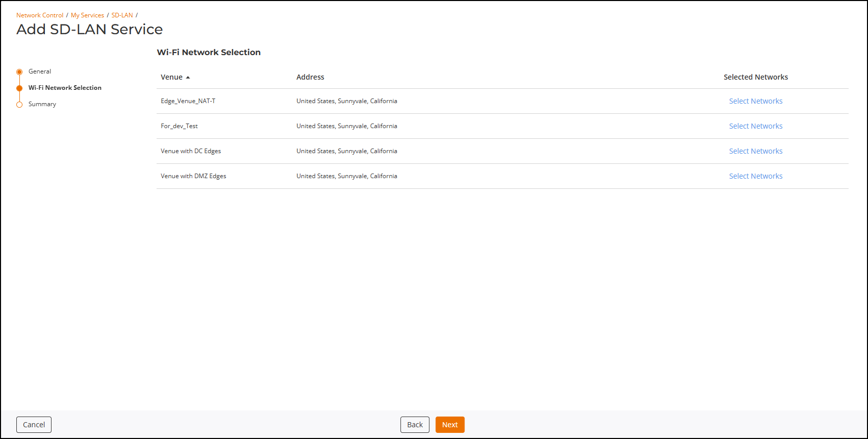Click the Back button

[415, 425]
